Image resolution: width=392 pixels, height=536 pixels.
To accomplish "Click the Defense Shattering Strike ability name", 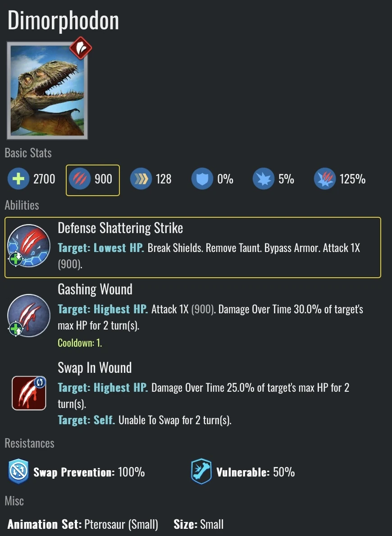I will (x=120, y=228).
